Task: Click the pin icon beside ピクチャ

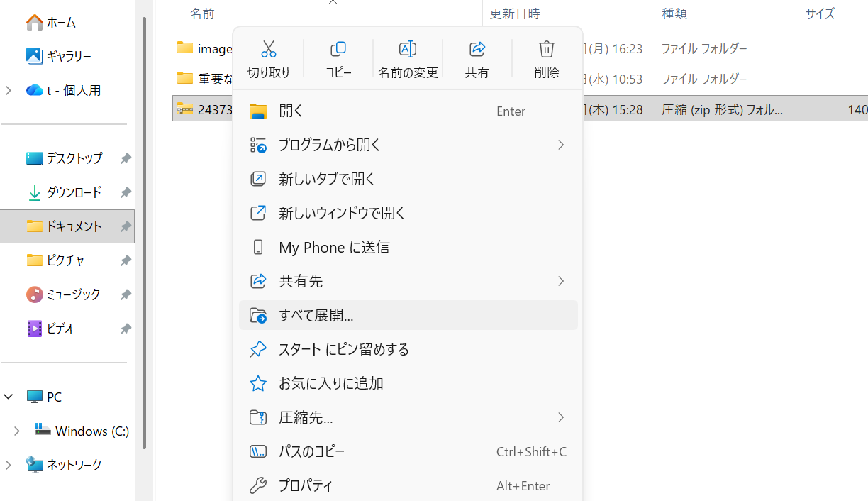Action: coord(126,261)
